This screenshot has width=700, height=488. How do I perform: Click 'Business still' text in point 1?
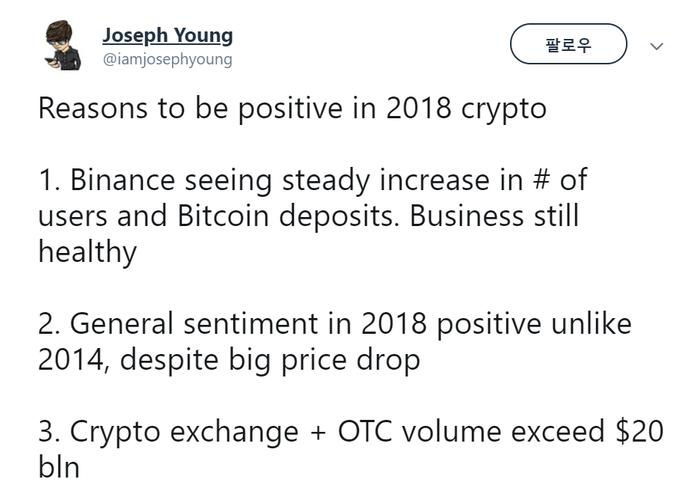click(494, 216)
